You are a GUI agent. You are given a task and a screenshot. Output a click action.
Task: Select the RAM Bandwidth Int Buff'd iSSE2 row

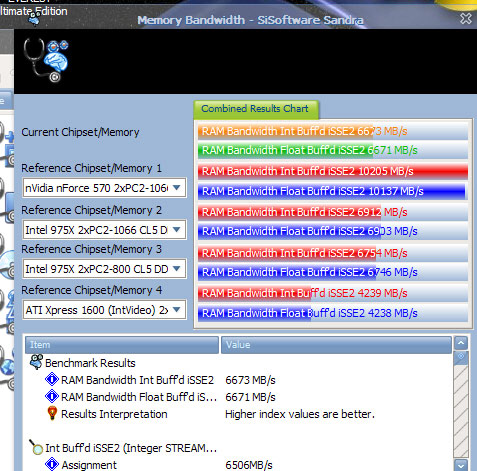(x=137, y=380)
